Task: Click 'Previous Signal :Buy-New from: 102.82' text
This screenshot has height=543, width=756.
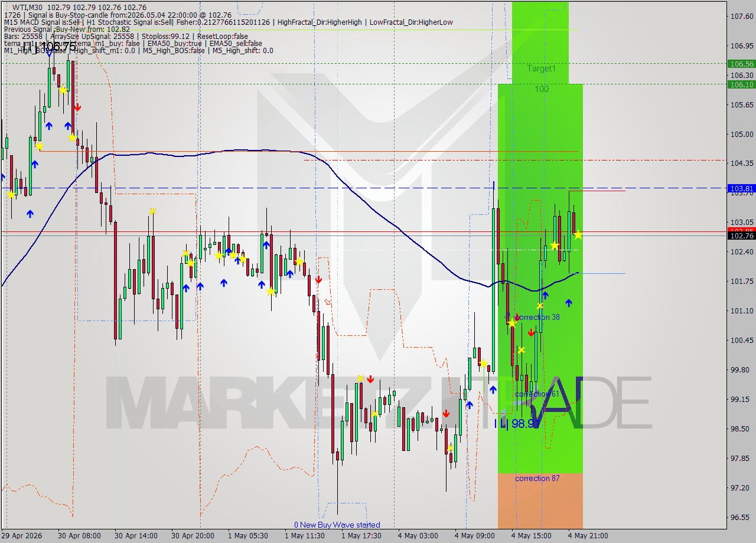Action: point(67,30)
